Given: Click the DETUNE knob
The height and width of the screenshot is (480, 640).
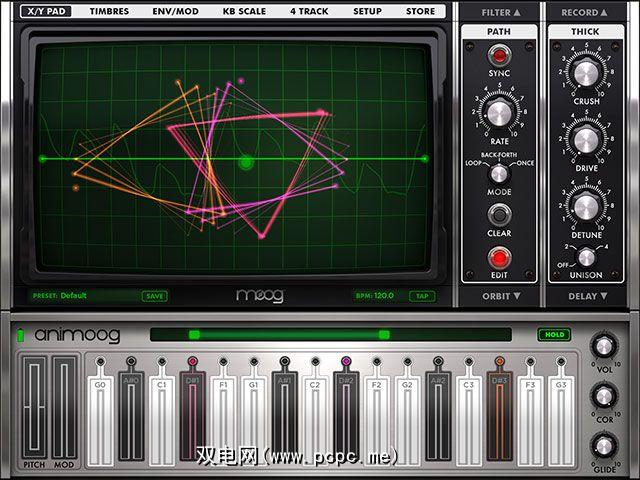Looking at the screenshot, I should tap(586, 207).
